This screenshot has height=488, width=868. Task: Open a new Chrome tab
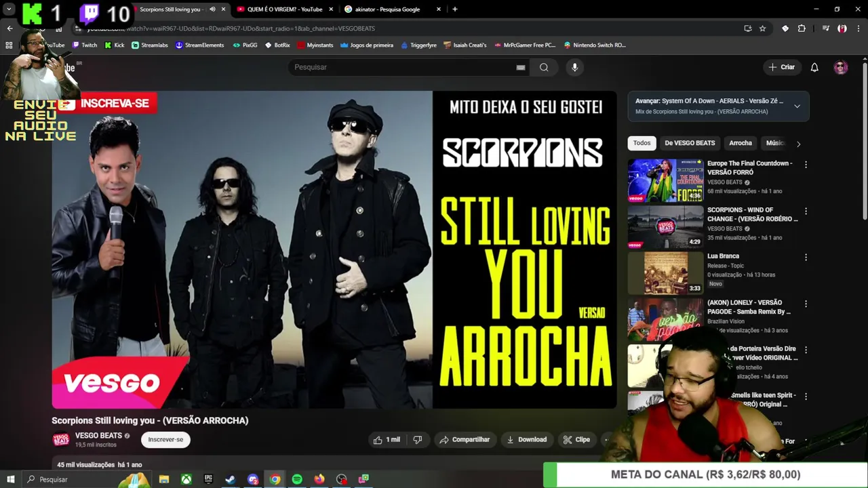454,9
